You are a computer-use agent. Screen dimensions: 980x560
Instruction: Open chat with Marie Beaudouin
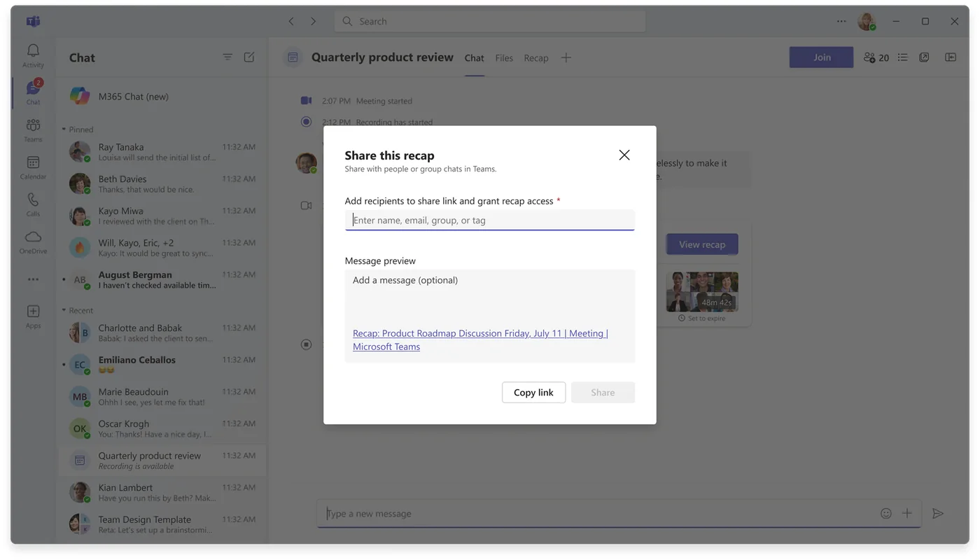pyautogui.click(x=162, y=396)
